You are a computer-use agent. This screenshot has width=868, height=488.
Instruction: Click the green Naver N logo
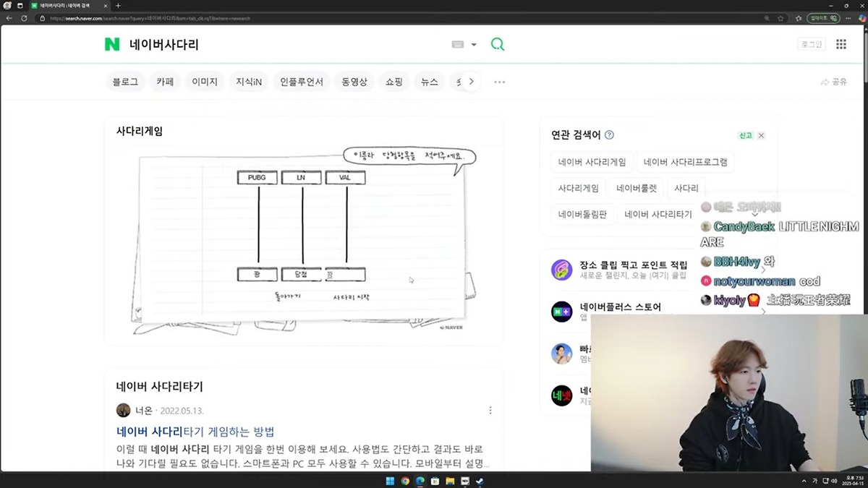click(x=112, y=45)
